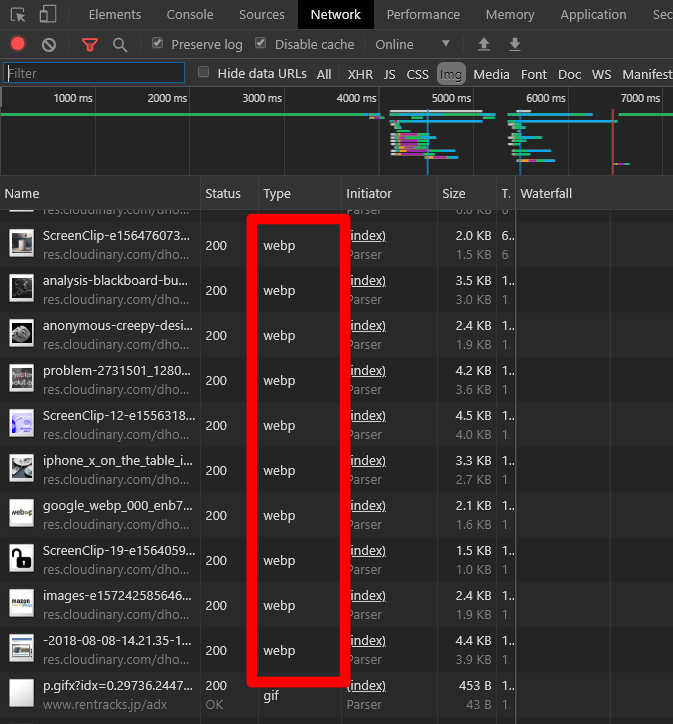Switch to the Console tab
Image resolution: width=673 pixels, height=724 pixels.
point(190,15)
